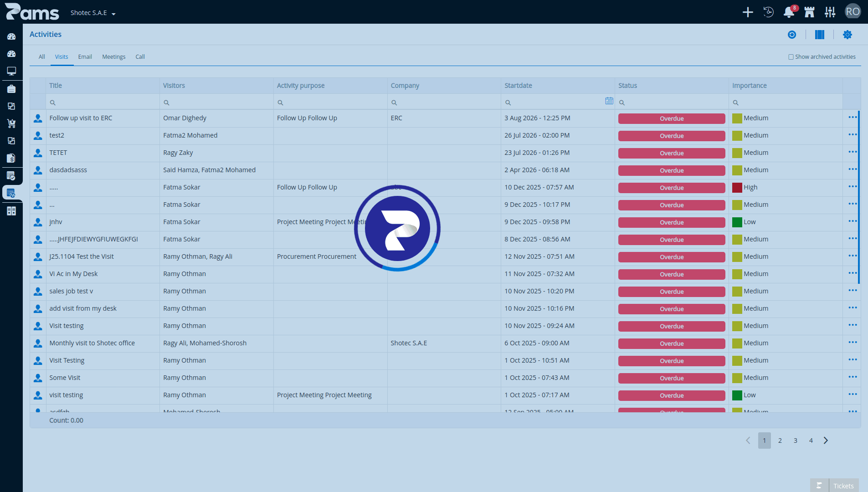
Task: Click the High importance red swatch
Action: [x=737, y=188]
